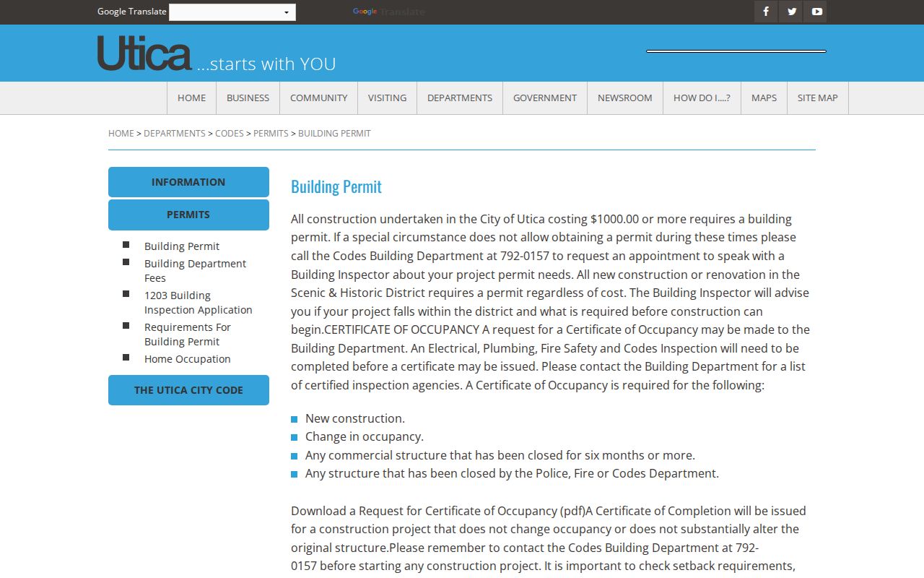
Task: Click BUILDING PERMIT in the breadcrumb
Action: pos(334,134)
